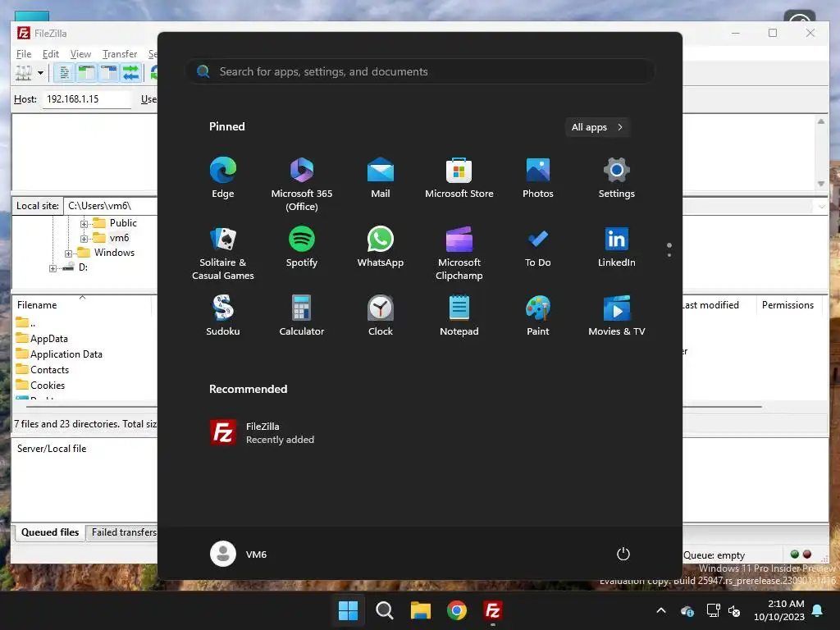
Task: Open remote site path dropdown arrow
Action: 821,207
